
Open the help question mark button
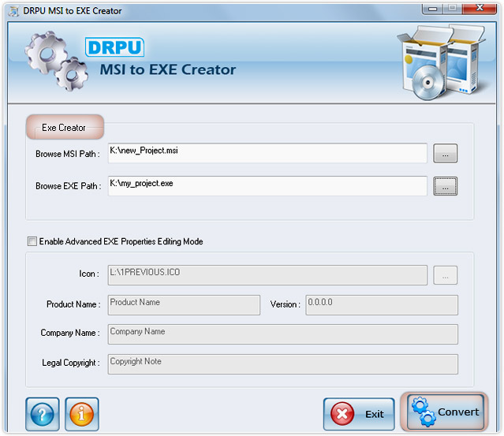(x=43, y=414)
